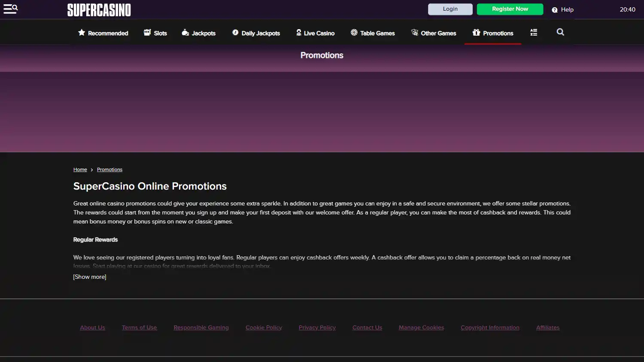Open the About Us footer link

[92, 327]
